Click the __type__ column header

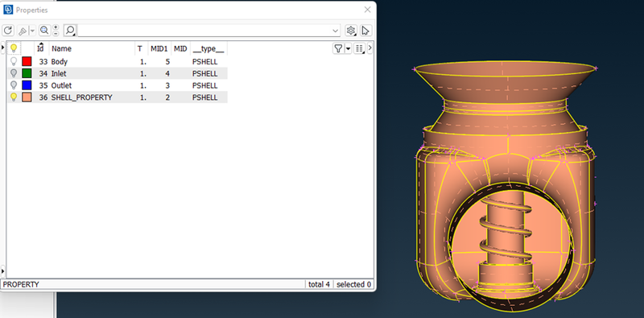tap(208, 48)
